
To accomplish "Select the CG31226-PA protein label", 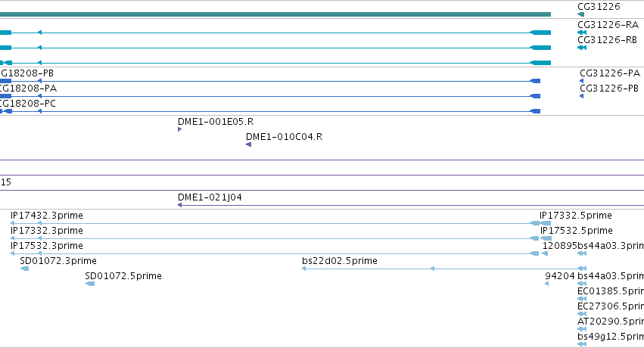I will tap(610, 73).
